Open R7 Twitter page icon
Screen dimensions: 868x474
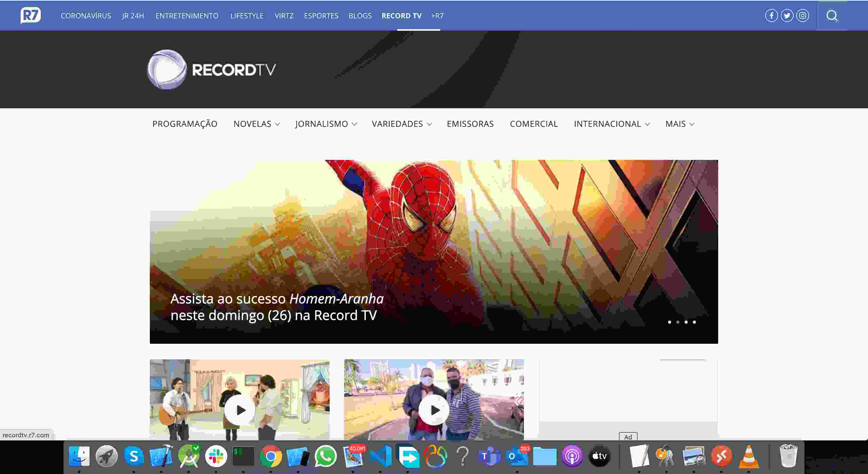[787, 15]
